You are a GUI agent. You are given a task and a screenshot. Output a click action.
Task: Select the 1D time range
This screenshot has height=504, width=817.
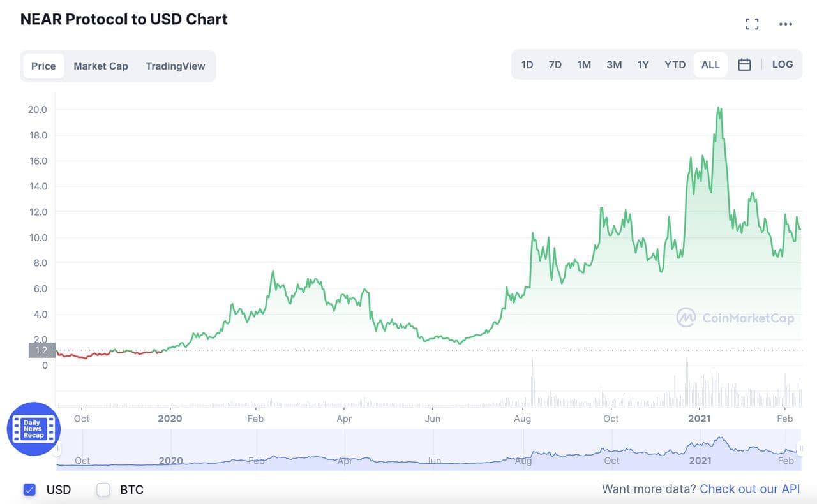point(527,64)
